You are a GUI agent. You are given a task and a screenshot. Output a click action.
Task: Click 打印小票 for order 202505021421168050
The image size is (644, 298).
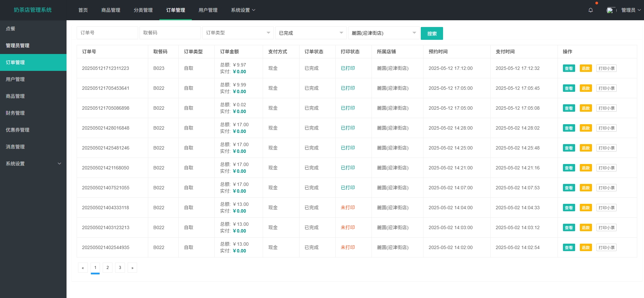click(607, 168)
